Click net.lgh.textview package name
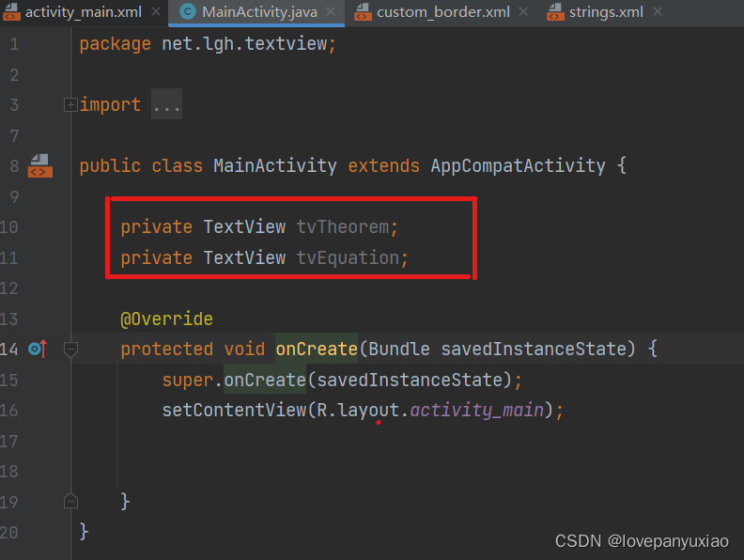The image size is (744, 560). tap(244, 43)
